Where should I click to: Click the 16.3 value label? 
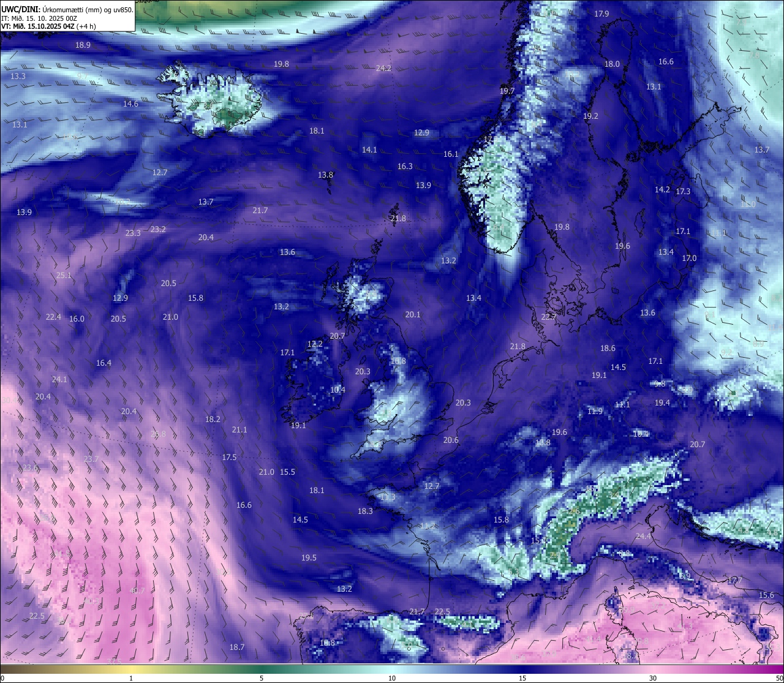(x=405, y=166)
